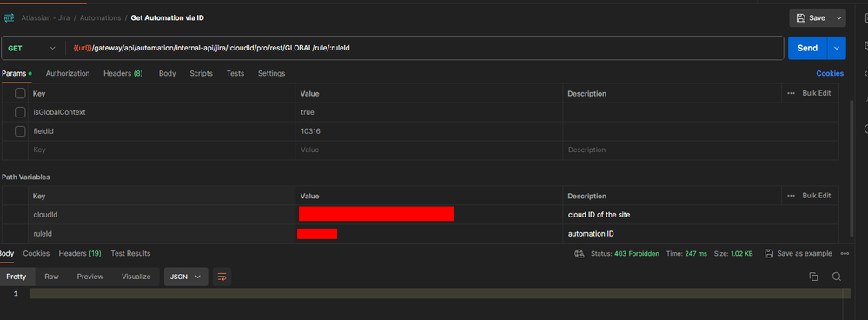
Task: Click the 'automation ID' description
Action: point(591,234)
